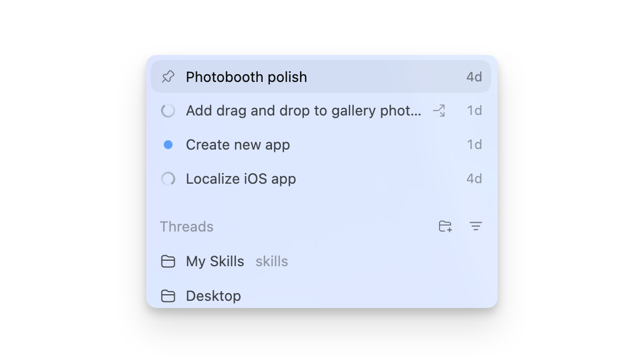Viewport: 644px width, 363px height.
Task: Click the filter icon in the Threads header
Action: (475, 226)
